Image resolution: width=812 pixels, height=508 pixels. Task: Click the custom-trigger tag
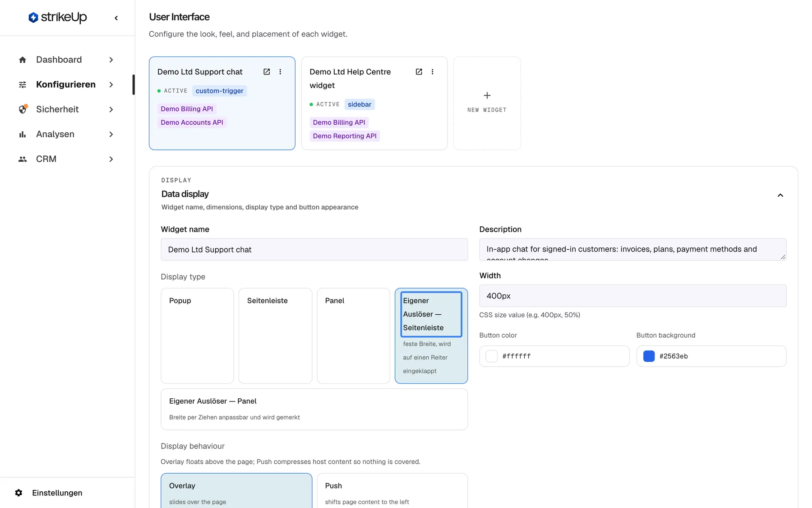point(220,91)
